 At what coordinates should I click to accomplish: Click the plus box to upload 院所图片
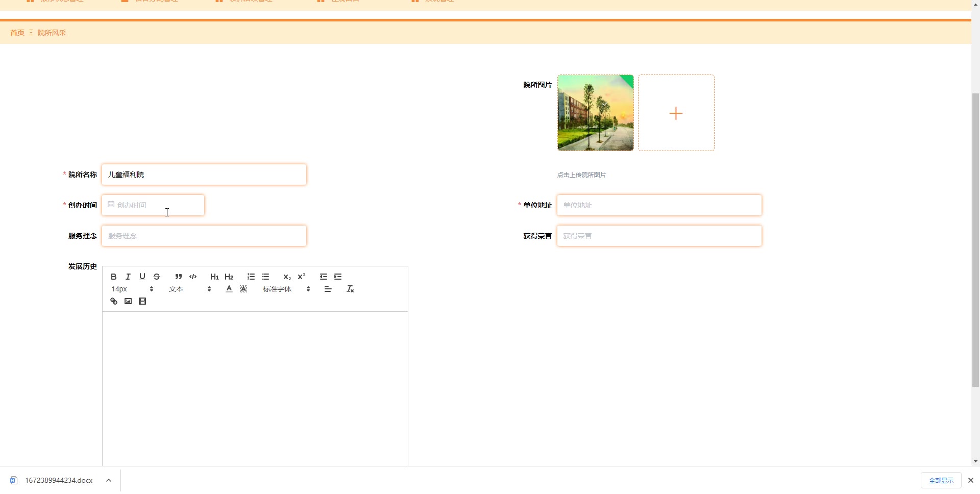[x=676, y=113]
